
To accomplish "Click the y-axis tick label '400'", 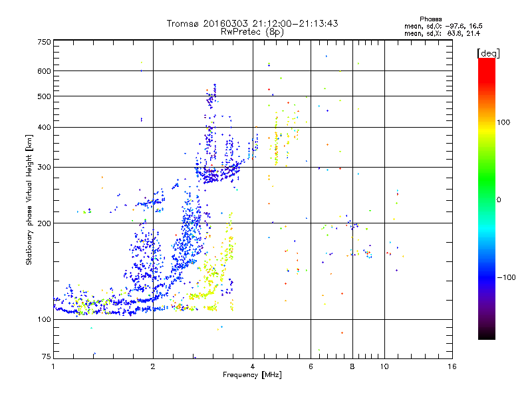I will [x=44, y=128].
